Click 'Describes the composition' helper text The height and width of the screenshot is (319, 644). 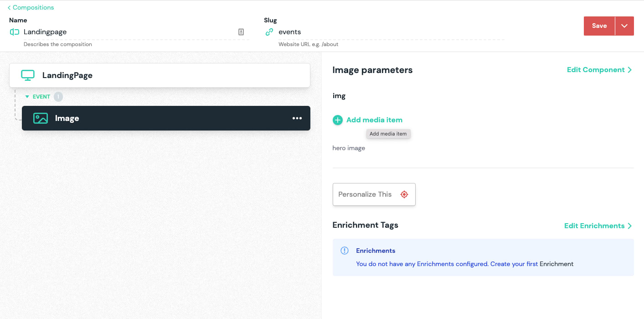tap(58, 44)
